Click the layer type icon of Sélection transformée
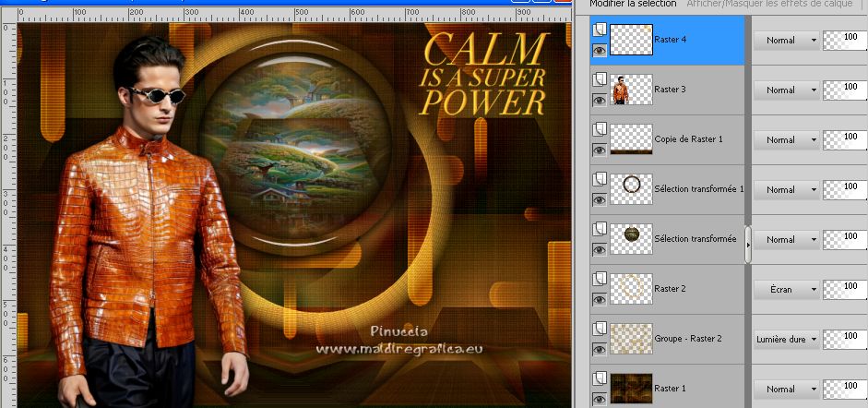 click(600, 229)
